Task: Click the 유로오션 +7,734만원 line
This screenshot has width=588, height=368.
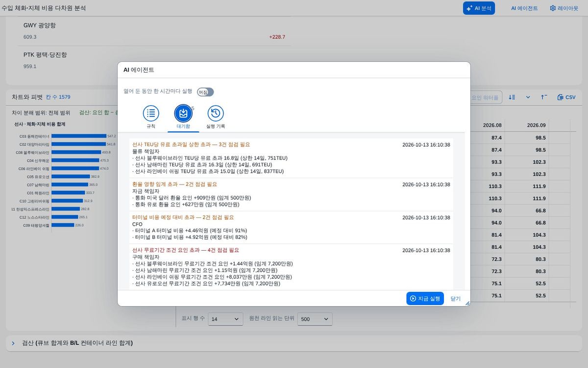Action: (x=206, y=284)
